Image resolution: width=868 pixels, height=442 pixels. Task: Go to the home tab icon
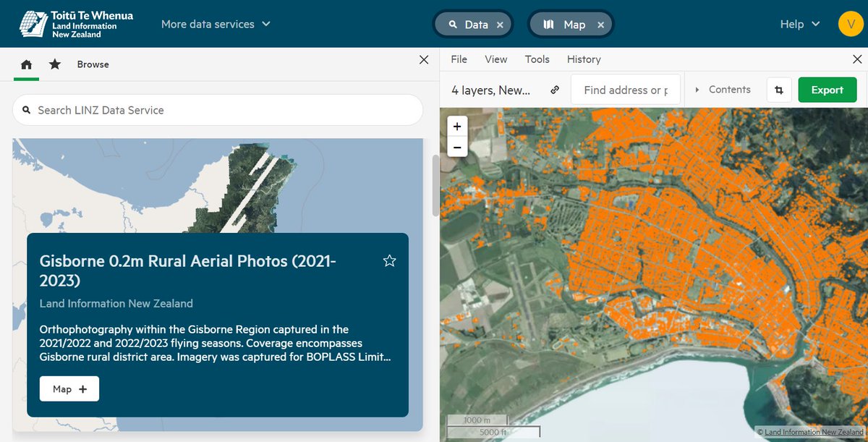(27, 64)
